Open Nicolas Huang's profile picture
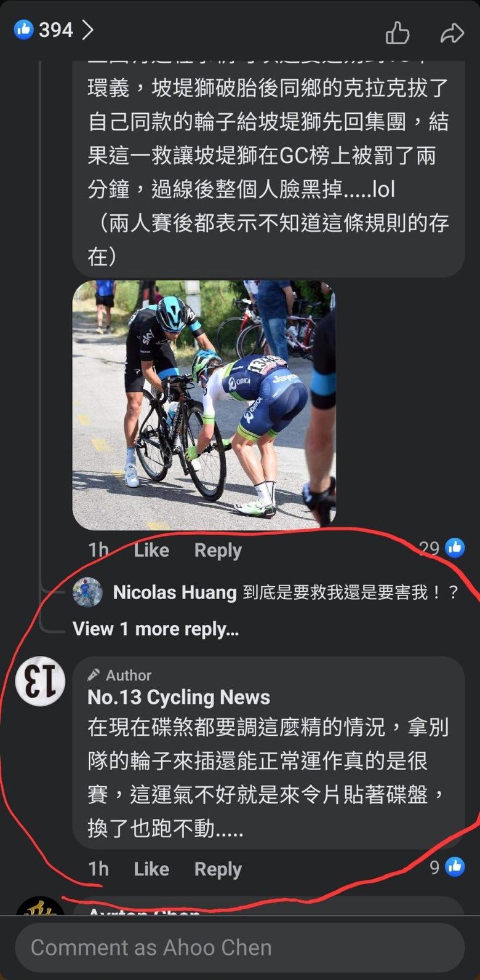Image resolution: width=480 pixels, height=980 pixels. tap(87, 592)
